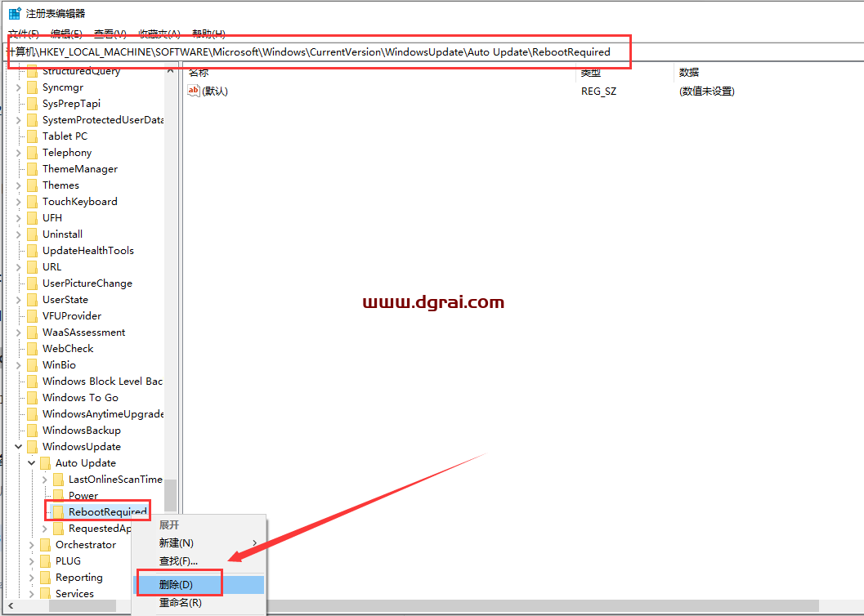The width and height of the screenshot is (864, 616).
Task: Open the 文件(F) menu
Action: pyautogui.click(x=24, y=34)
